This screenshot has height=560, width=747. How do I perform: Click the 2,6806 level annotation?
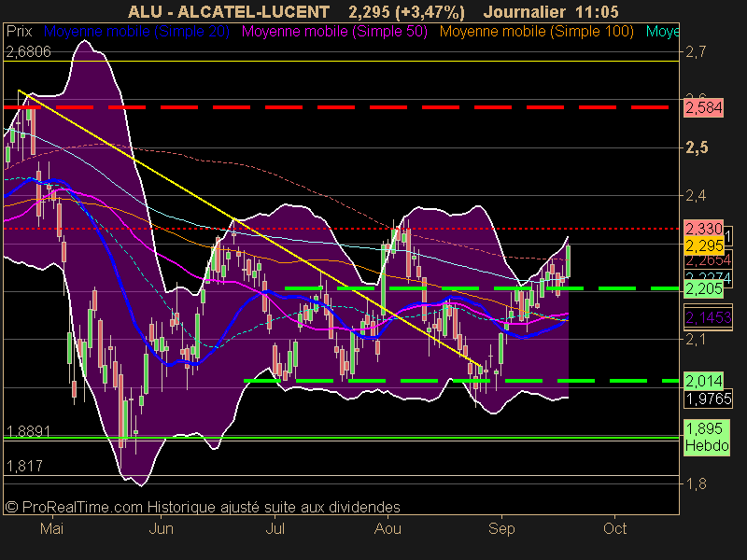point(28,52)
